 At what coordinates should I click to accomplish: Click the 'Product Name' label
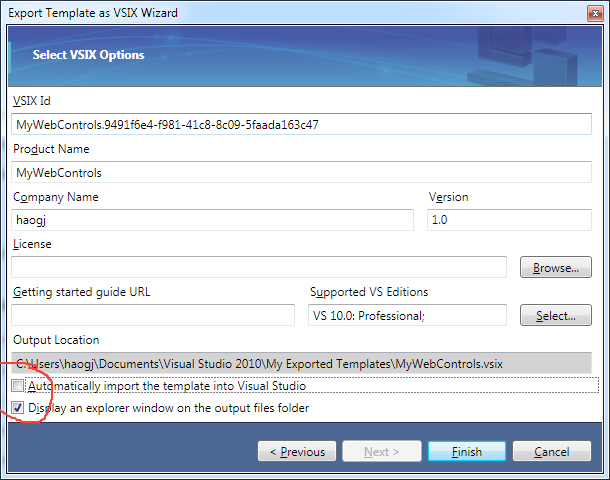point(51,149)
